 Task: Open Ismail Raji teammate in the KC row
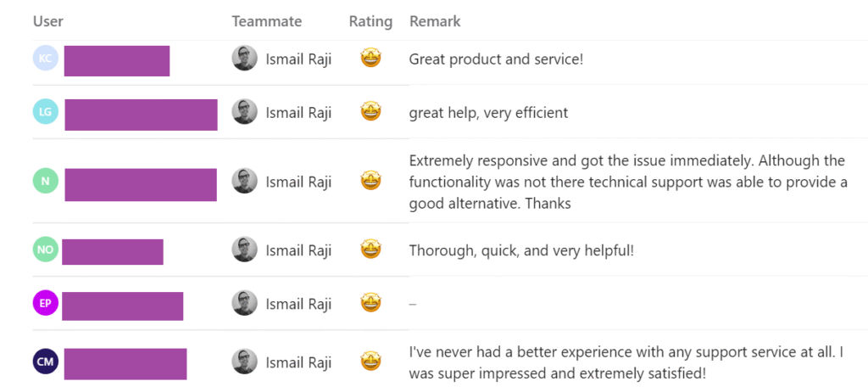pos(298,59)
